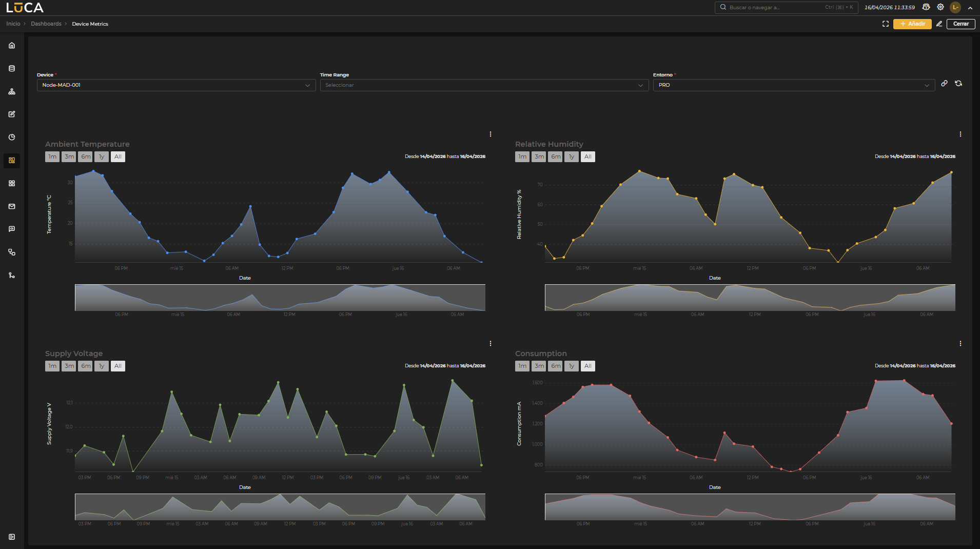The width and height of the screenshot is (980, 549).
Task: Click the fullscreen icon beside Añadir
Action: point(886,24)
